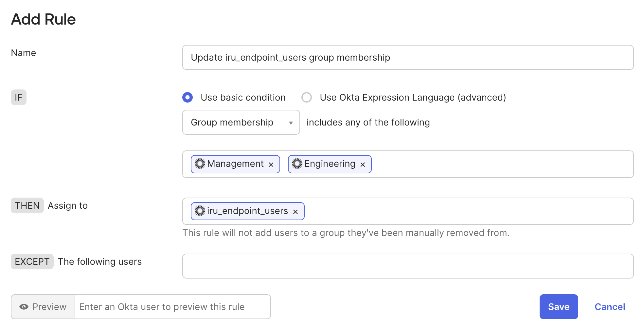Open the Group membership dropdown
Image resolution: width=644 pixels, height=329 pixels.
click(x=241, y=122)
